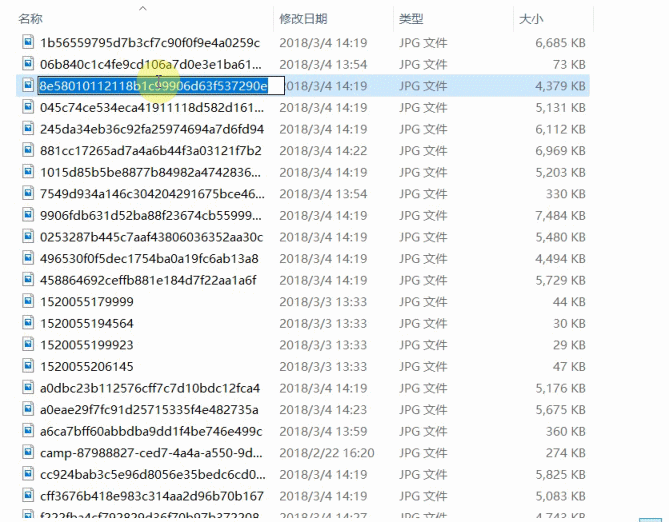Select file name a0dbc23b112576cff7c7d10bdc12fca4
Image resolution: width=669 pixels, height=522 pixels.
(x=150, y=388)
